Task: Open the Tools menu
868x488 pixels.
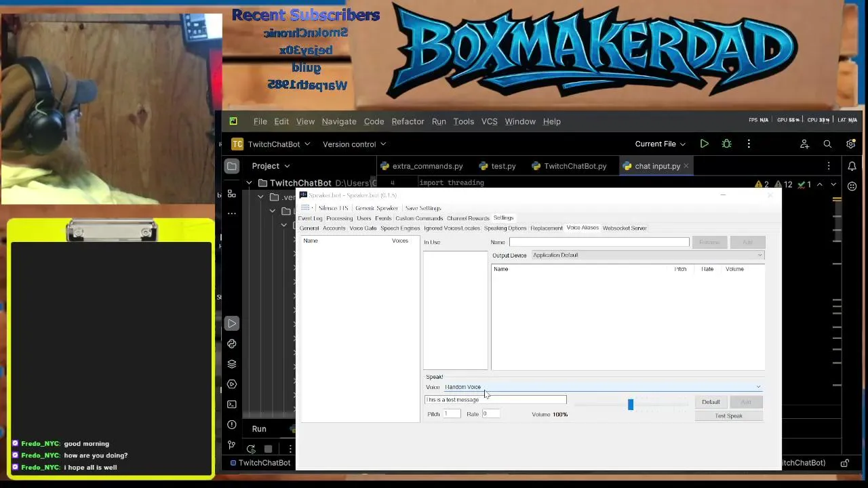Action: pos(464,121)
